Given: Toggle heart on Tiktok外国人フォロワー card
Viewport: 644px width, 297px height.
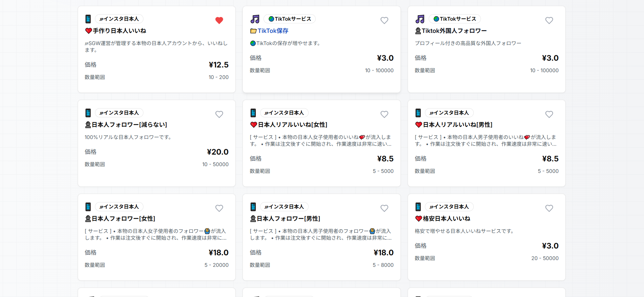Looking at the screenshot, I should point(549,20).
